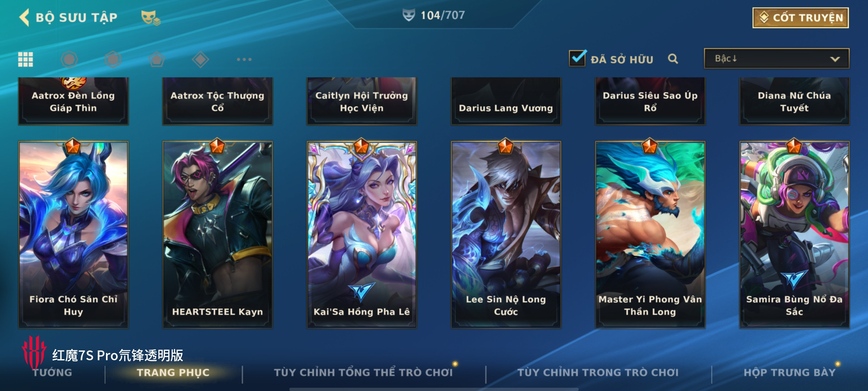Open the golden mask and coins icon

(x=150, y=18)
